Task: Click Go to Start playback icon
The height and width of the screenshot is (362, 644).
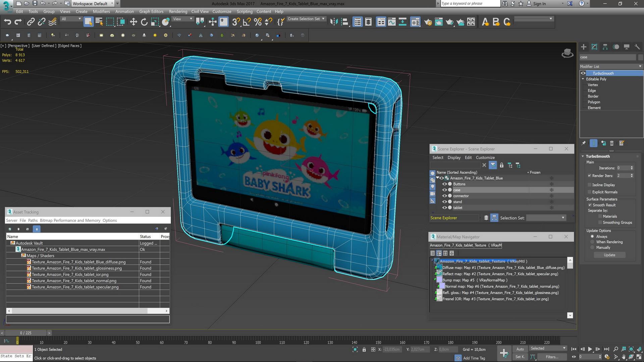Action: (574, 349)
